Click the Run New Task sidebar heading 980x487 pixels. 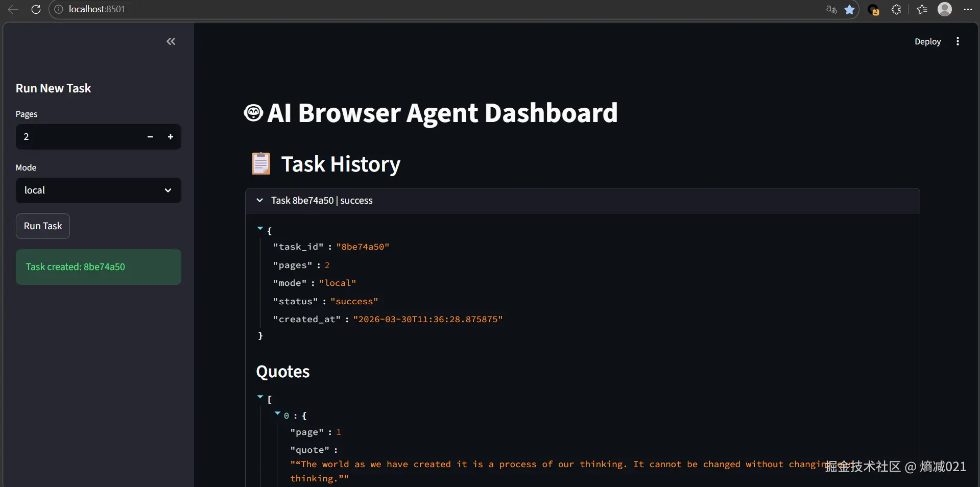coord(53,88)
